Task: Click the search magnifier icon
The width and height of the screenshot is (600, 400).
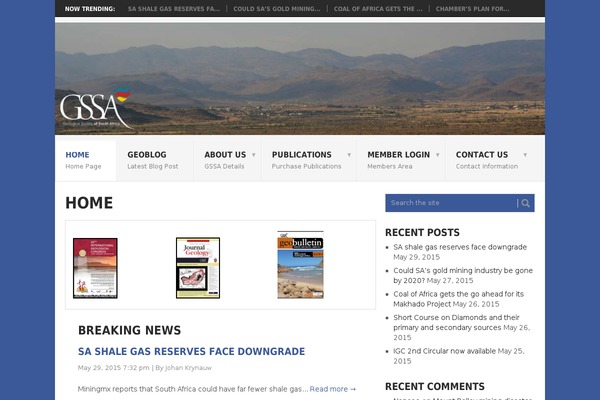Action: point(526,203)
